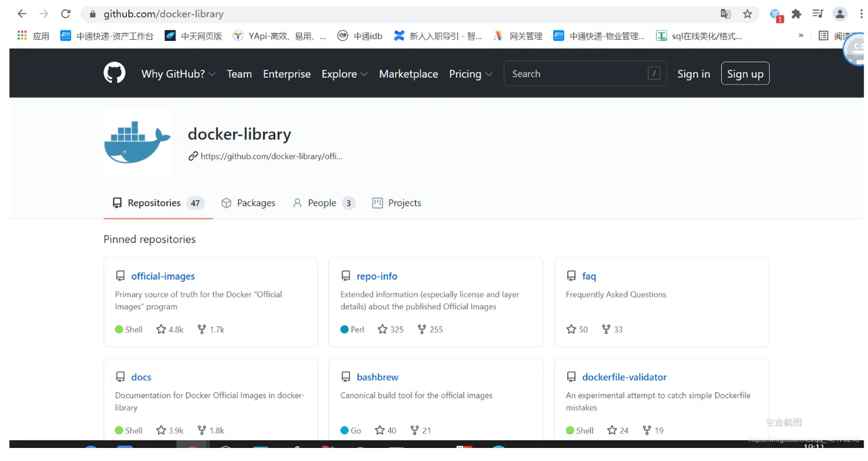Click the GitHub Search input field
Screen dimensions: 868x461
[585, 74]
